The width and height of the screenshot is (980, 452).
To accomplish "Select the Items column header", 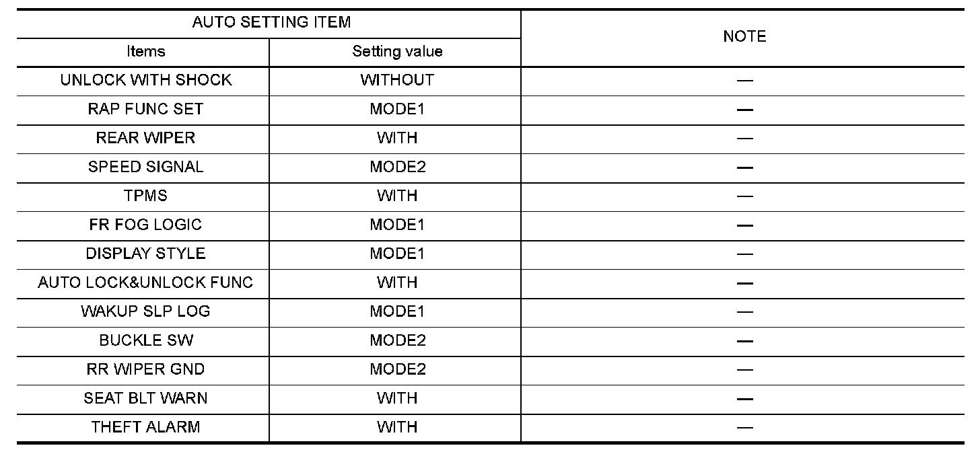I will click(x=145, y=52).
